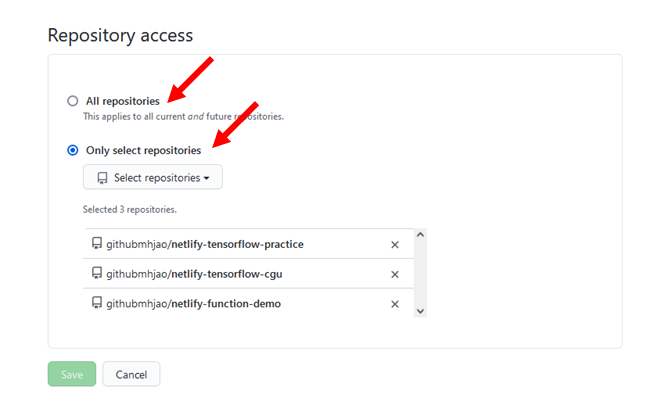Screen dimensions: 657x405
Task: Remove netlify-tensorflow-practice with its X icon
Action: pos(394,244)
